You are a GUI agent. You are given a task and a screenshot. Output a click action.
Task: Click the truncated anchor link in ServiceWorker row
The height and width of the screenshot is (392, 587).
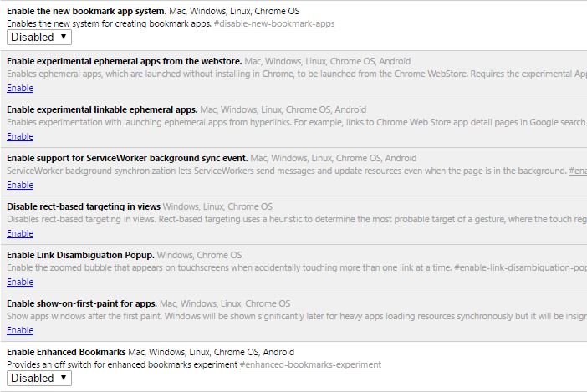tap(578, 171)
